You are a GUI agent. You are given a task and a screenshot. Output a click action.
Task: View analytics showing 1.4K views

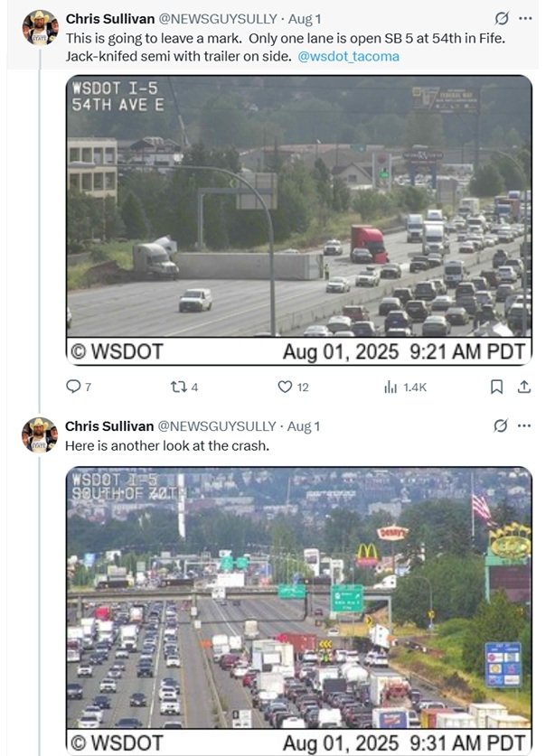pyautogui.click(x=390, y=387)
